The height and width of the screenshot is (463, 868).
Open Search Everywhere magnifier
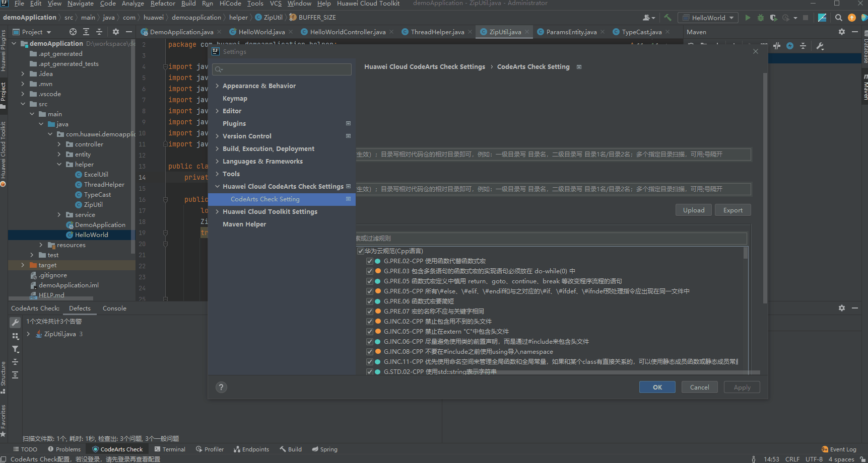[x=838, y=17]
